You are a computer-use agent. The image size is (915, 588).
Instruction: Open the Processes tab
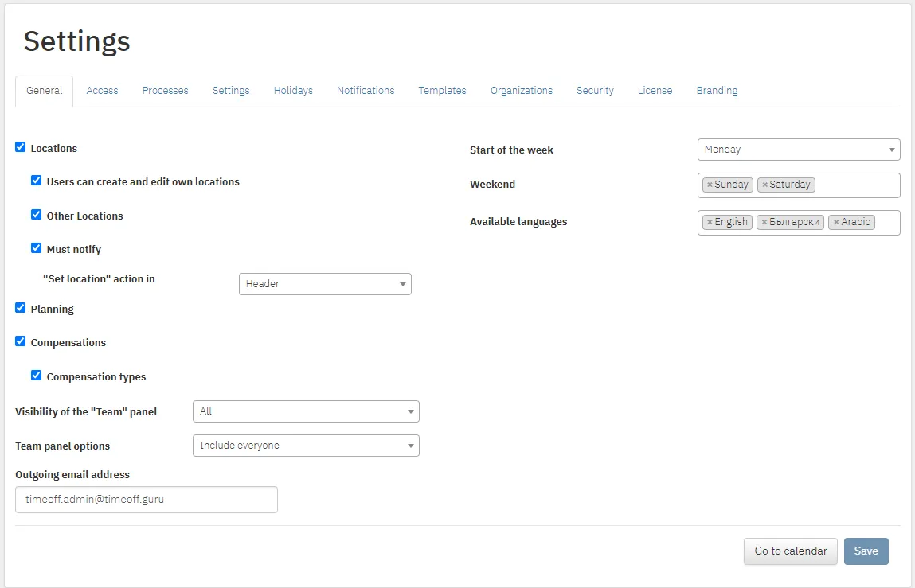[x=165, y=91]
